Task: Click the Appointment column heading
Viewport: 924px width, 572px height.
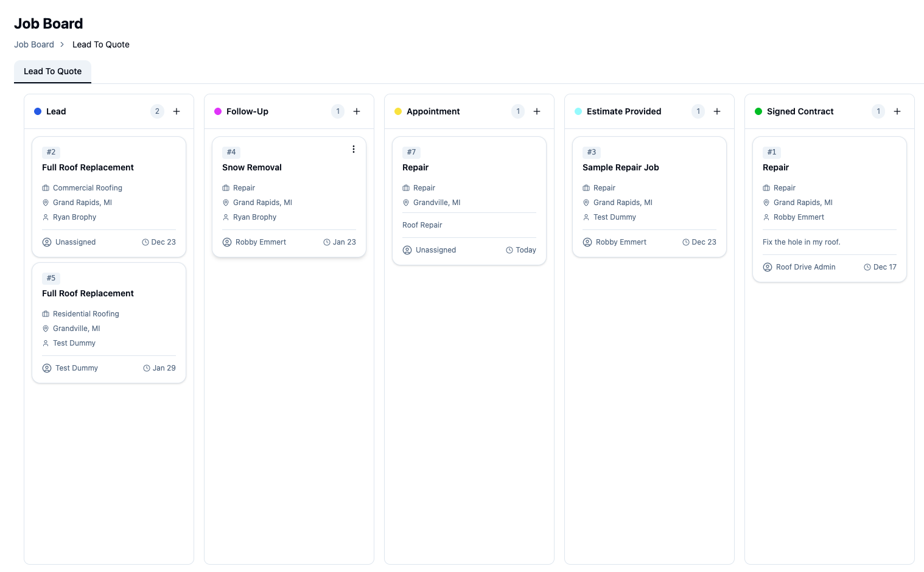Action: point(433,111)
